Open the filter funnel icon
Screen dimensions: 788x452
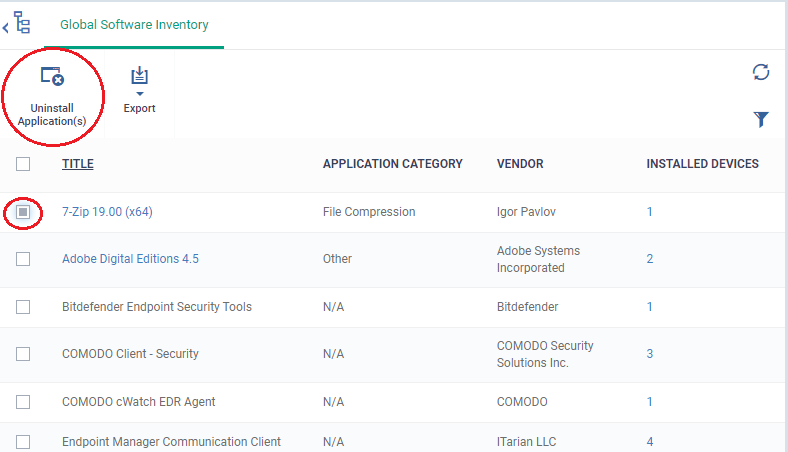click(x=761, y=119)
